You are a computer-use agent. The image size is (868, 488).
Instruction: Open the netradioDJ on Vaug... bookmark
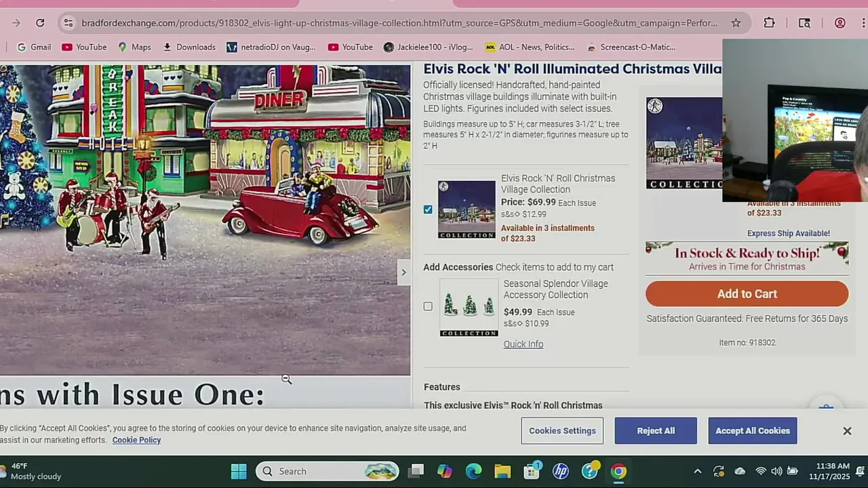(x=271, y=47)
